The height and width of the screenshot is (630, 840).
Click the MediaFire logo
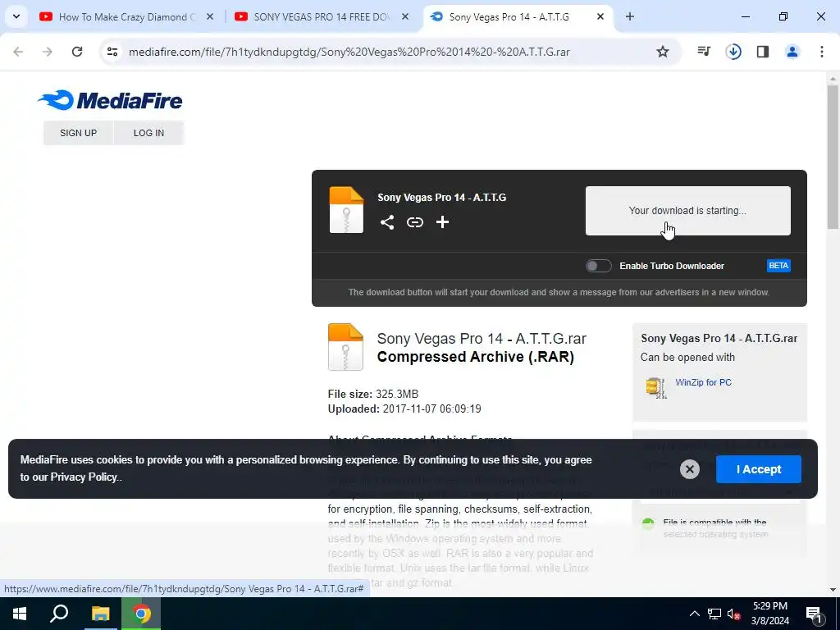pyautogui.click(x=110, y=100)
